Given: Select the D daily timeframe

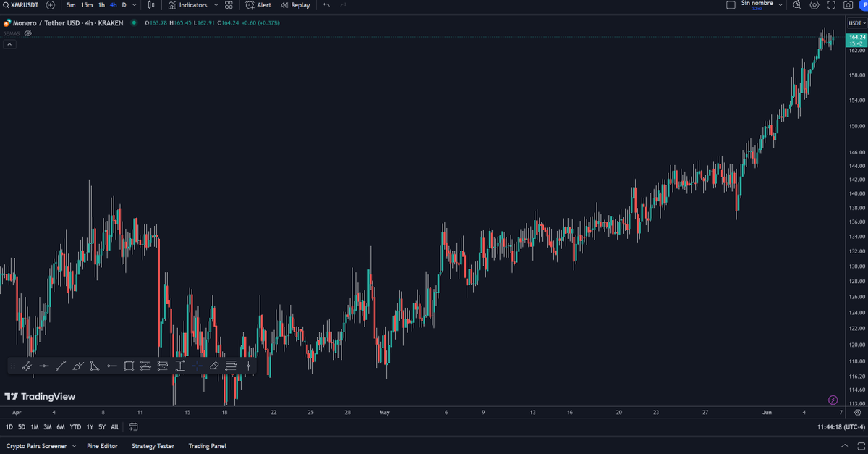Looking at the screenshot, I should click(124, 5).
